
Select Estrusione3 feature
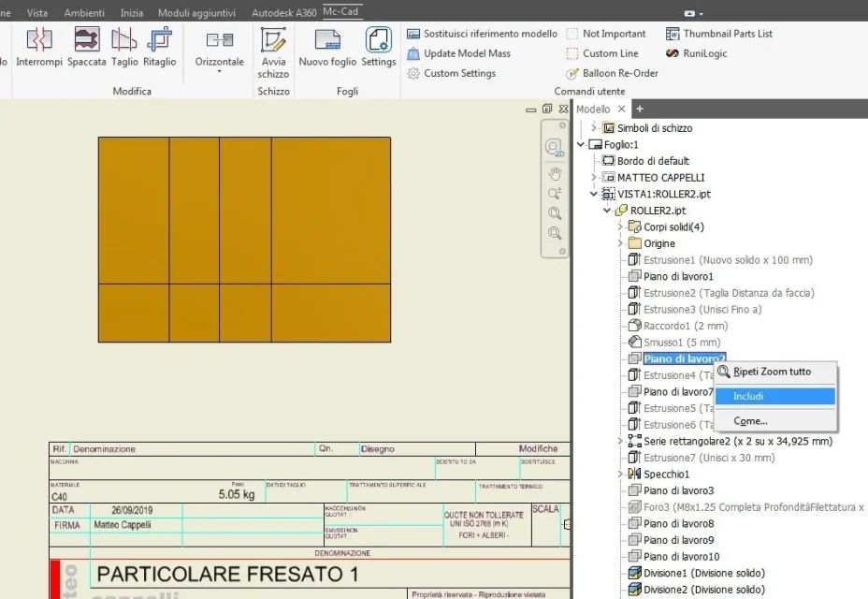click(695, 309)
